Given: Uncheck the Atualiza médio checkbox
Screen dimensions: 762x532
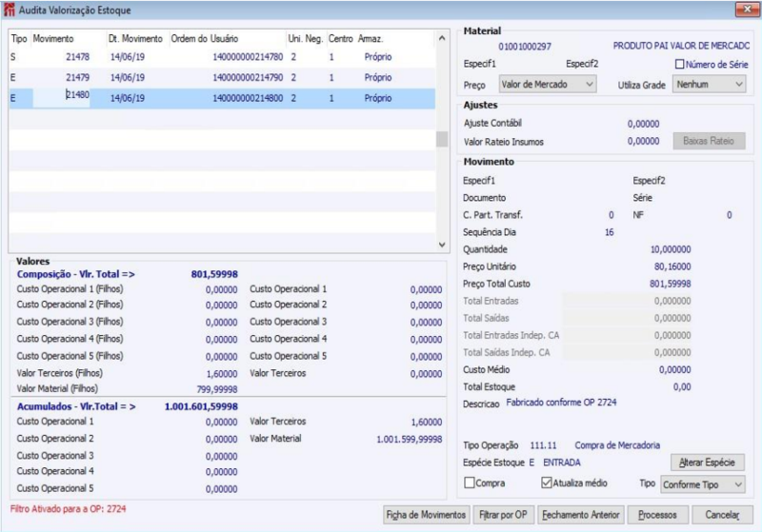Looking at the screenshot, I should (546, 483).
